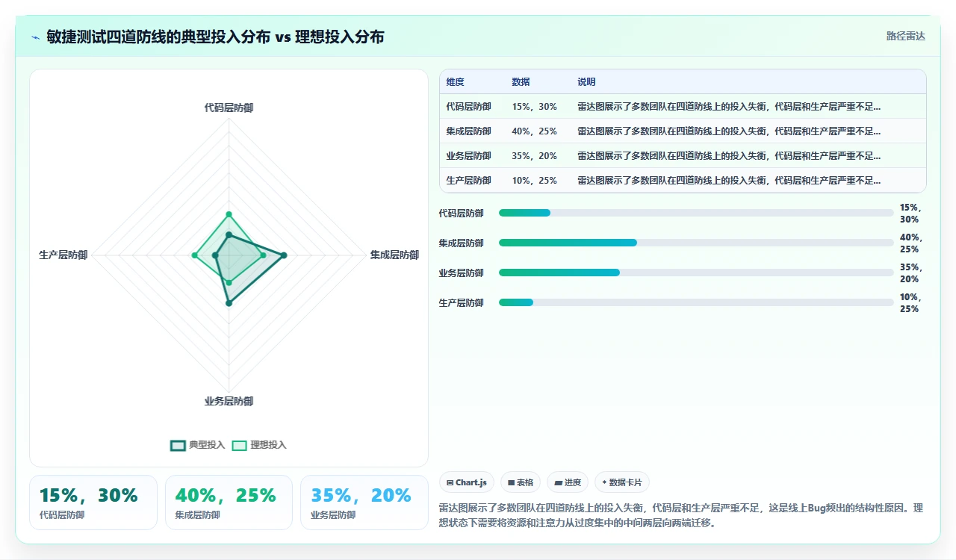Screen dimensions: 956x560
Task: Click the 集成层防御 progress bar
Action: 696,243
